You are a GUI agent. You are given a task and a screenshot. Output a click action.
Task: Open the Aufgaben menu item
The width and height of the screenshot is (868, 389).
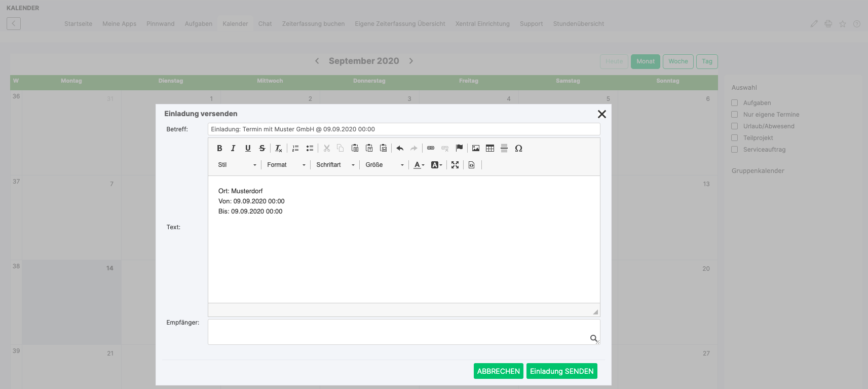198,24
